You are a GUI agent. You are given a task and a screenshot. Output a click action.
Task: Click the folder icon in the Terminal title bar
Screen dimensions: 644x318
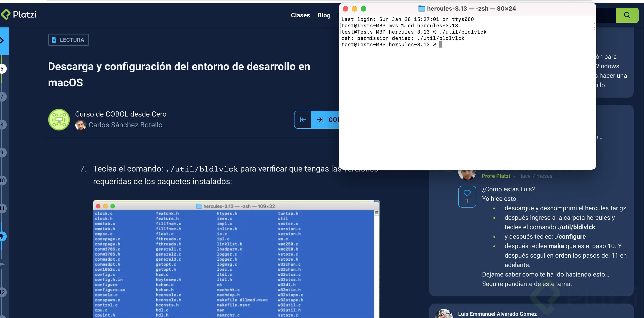[x=422, y=9]
